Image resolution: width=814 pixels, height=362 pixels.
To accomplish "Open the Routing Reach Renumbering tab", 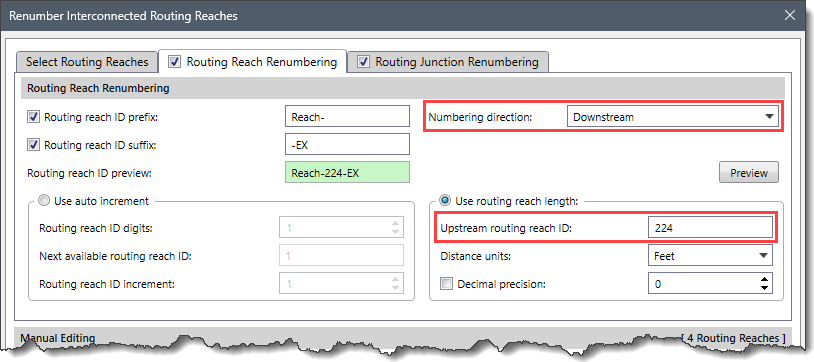I will coord(253,62).
